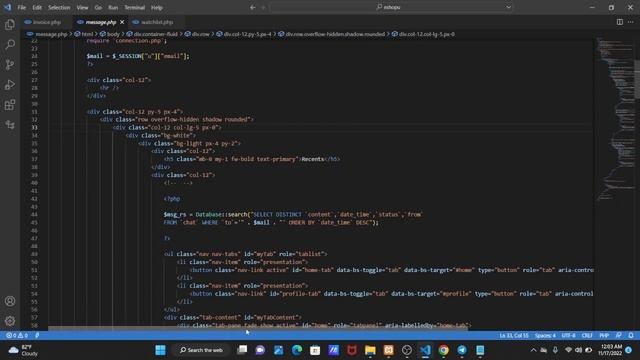
Task: Click the minimap code overview
Action: [615, 118]
